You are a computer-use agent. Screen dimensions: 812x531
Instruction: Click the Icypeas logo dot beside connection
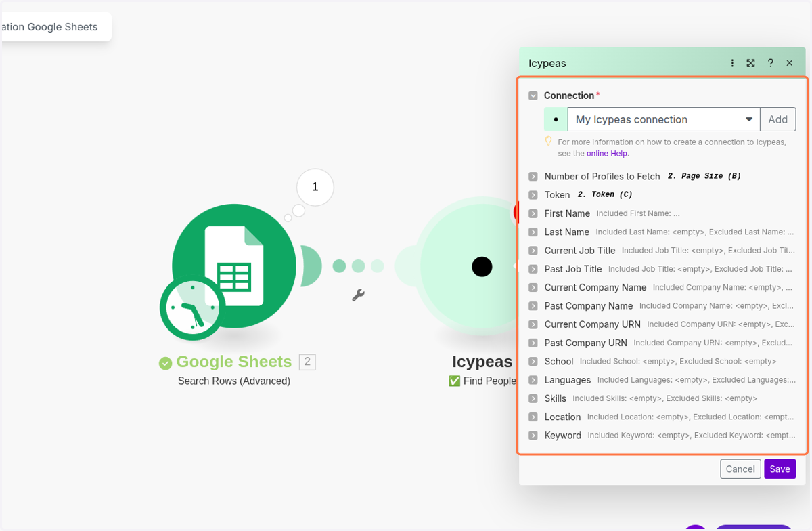pyautogui.click(x=556, y=119)
